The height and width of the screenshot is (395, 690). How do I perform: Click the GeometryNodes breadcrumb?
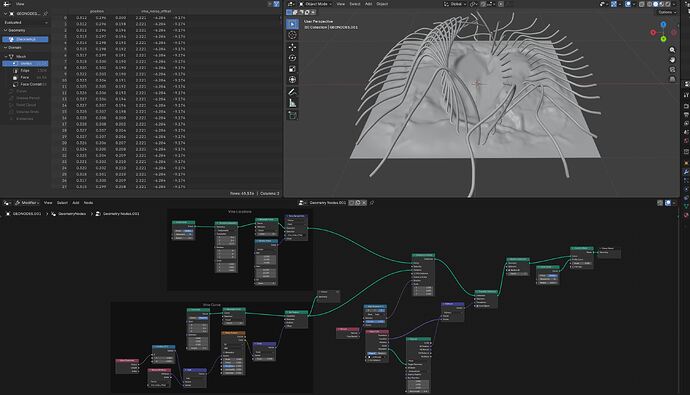pyautogui.click(x=72, y=214)
